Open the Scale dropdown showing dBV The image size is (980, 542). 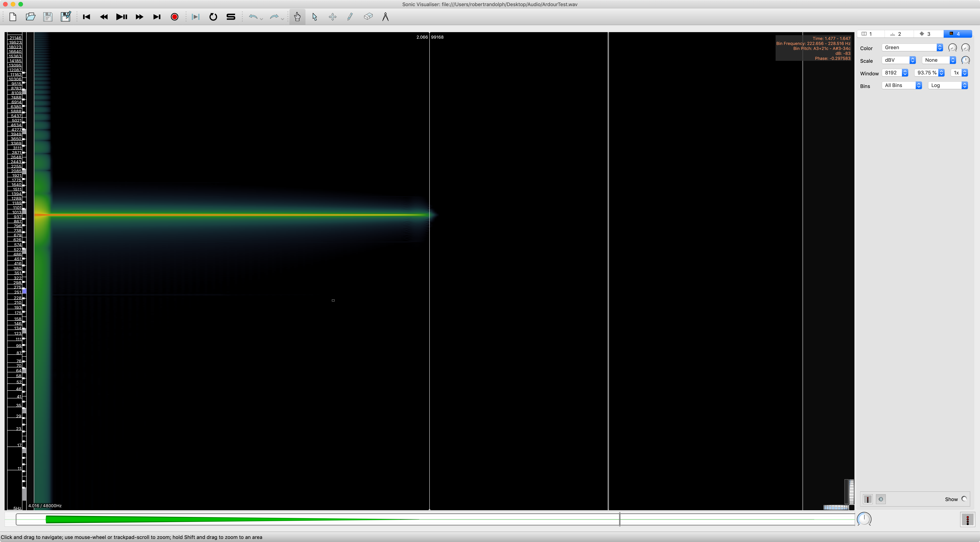[x=899, y=60]
